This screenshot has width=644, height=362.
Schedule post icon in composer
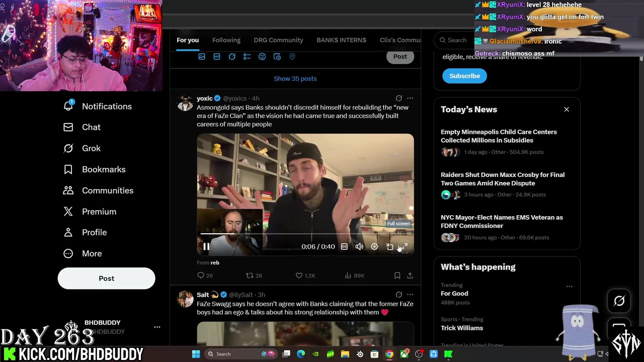coord(277,57)
